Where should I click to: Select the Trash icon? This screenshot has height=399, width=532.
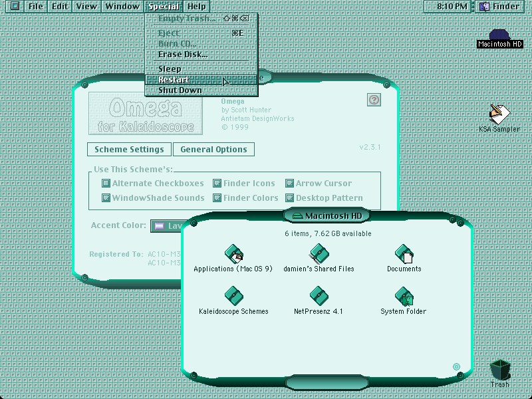pyautogui.click(x=500, y=374)
